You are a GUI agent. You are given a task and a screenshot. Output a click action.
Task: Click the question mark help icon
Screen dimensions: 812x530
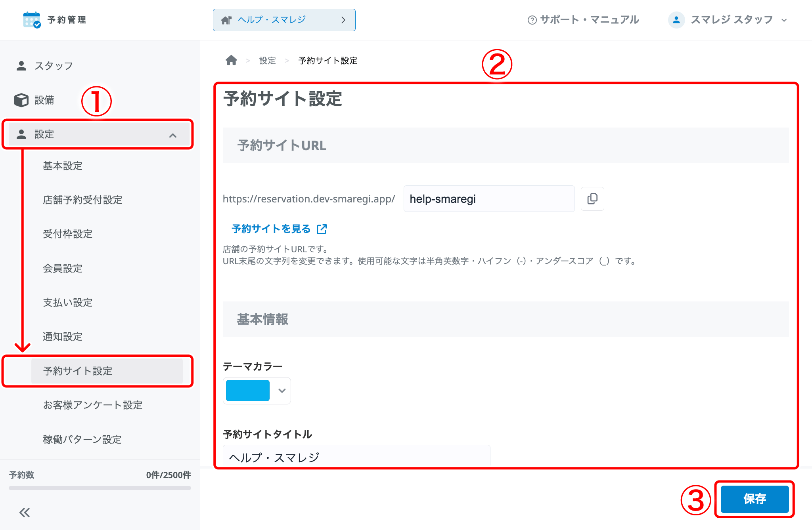[x=532, y=20]
